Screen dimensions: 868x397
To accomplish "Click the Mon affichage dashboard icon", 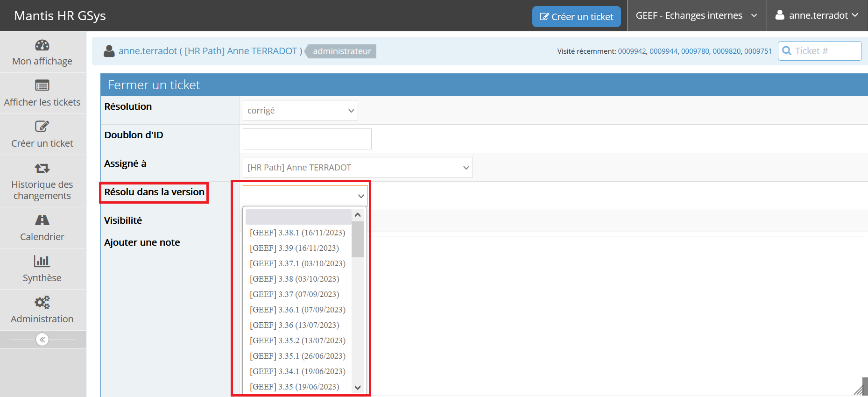I will 42,45.
